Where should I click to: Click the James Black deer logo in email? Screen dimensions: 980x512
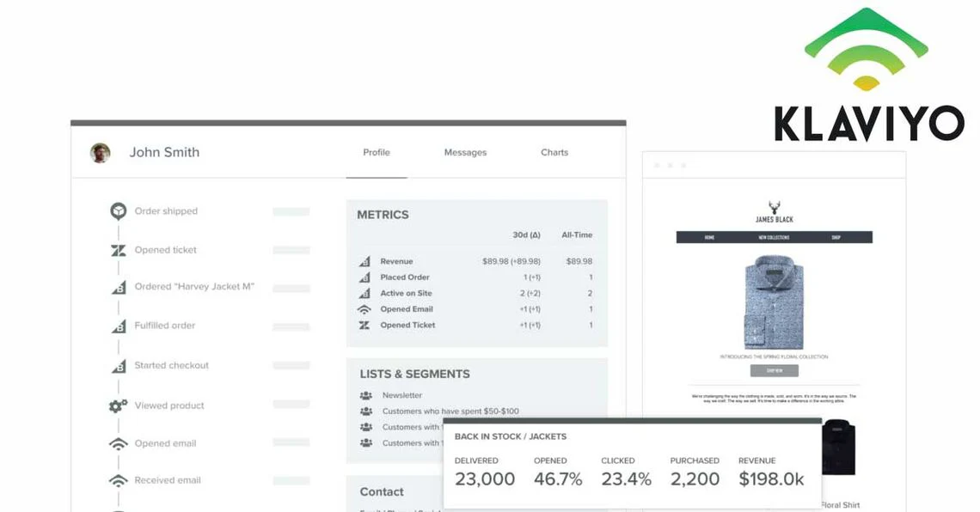coord(775,207)
